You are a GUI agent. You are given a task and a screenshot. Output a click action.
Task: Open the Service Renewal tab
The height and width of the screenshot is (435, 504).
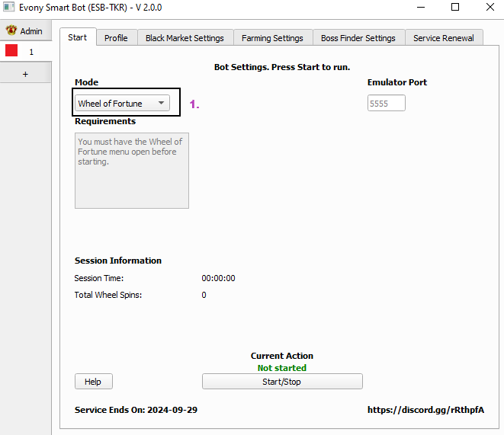click(444, 38)
